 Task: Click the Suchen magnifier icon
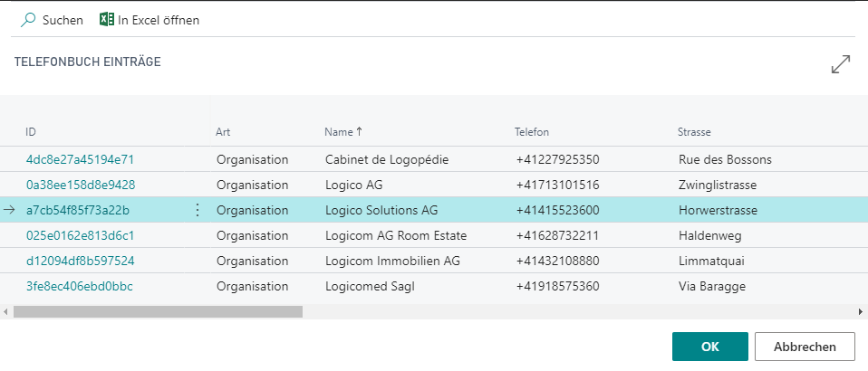[28, 21]
